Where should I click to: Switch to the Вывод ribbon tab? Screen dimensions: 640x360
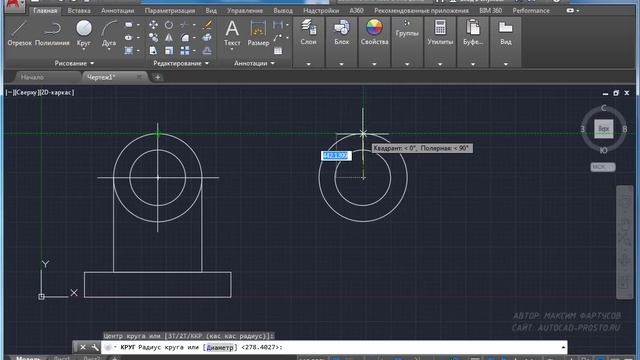tap(283, 11)
